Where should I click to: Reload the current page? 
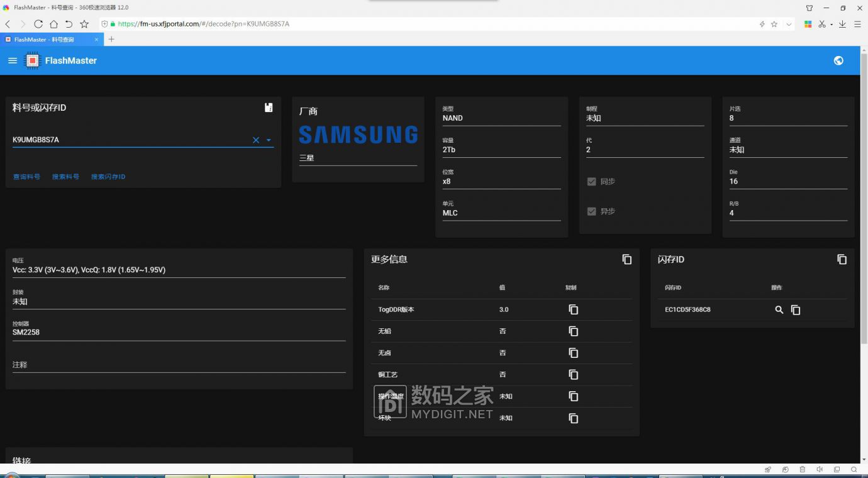(x=38, y=24)
